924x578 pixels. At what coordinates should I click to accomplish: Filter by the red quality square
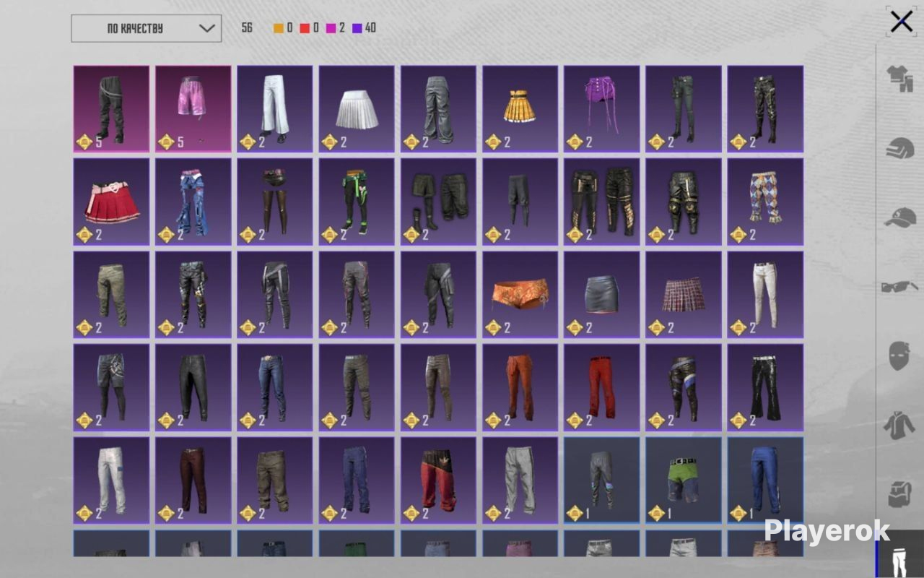point(305,28)
